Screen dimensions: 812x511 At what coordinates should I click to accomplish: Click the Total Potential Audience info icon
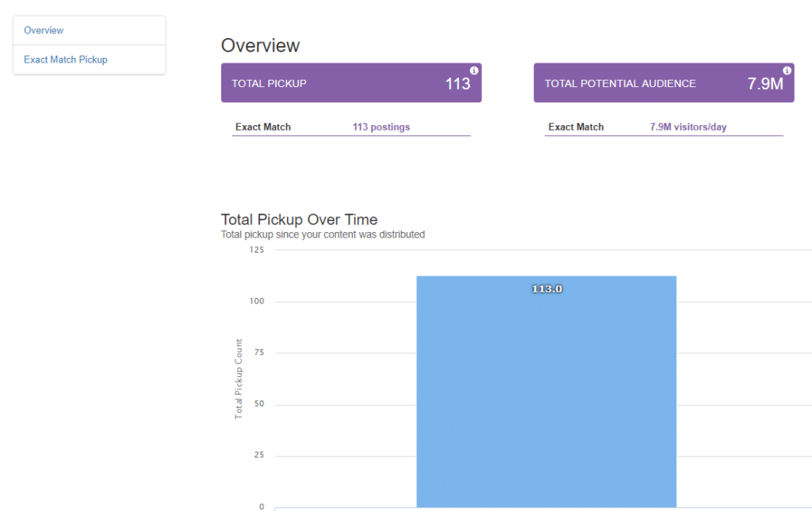[787, 71]
